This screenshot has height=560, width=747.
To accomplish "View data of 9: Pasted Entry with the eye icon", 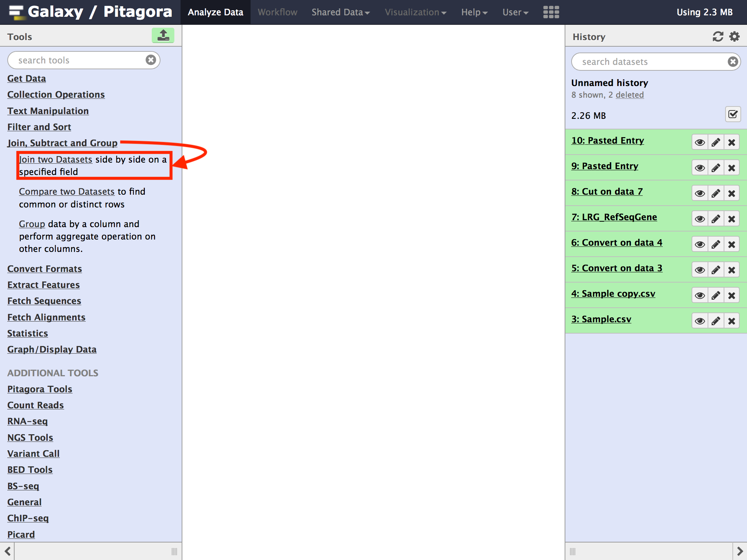I will pyautogui.click(x=700, y=168).
